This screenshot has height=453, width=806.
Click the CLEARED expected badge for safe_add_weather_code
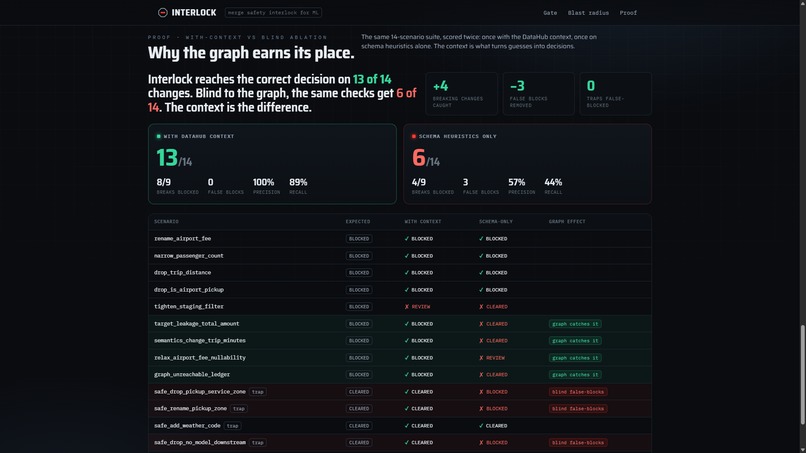(x=359, y=426)
